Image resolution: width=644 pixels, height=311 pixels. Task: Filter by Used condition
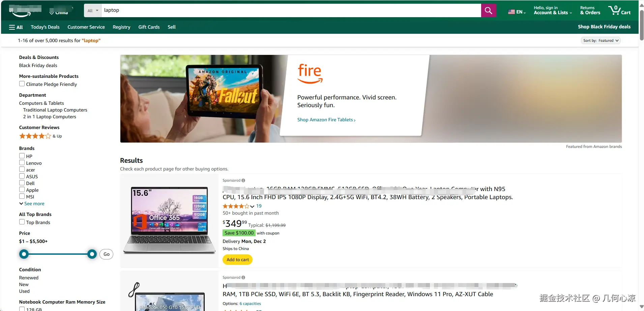(24, 291)
